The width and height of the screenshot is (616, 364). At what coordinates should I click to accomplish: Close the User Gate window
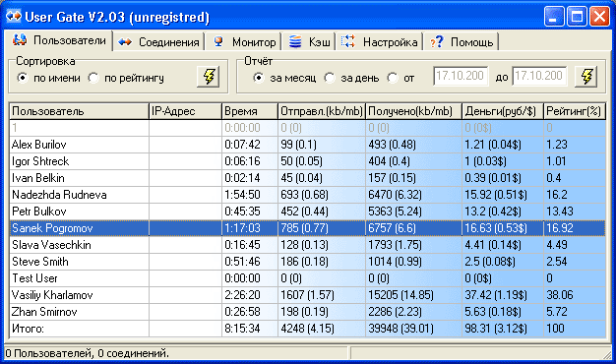(599, 17)
